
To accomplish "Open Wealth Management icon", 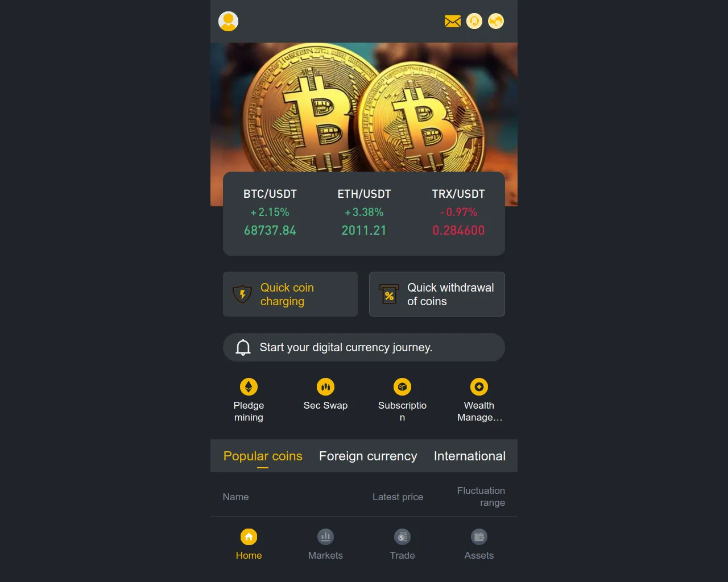I will (479, 387).
